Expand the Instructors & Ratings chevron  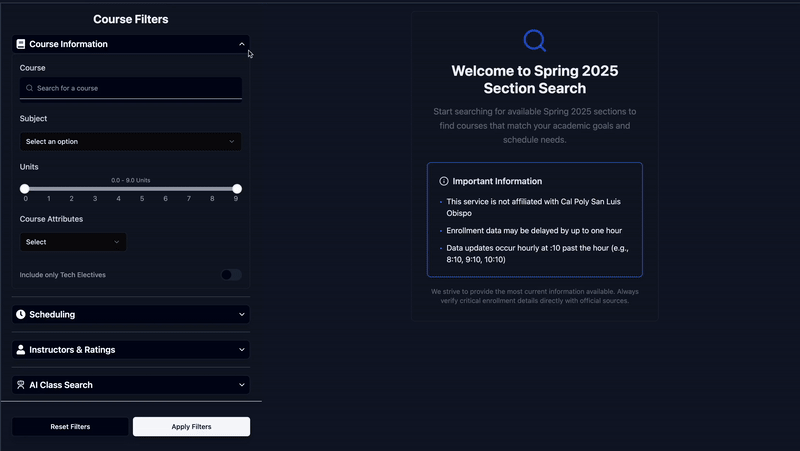tap(242, 349)
